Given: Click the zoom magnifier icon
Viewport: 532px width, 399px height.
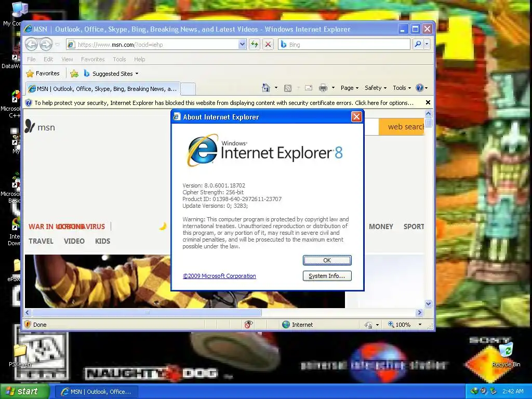Looking at the screenshot, I should 391,324.
